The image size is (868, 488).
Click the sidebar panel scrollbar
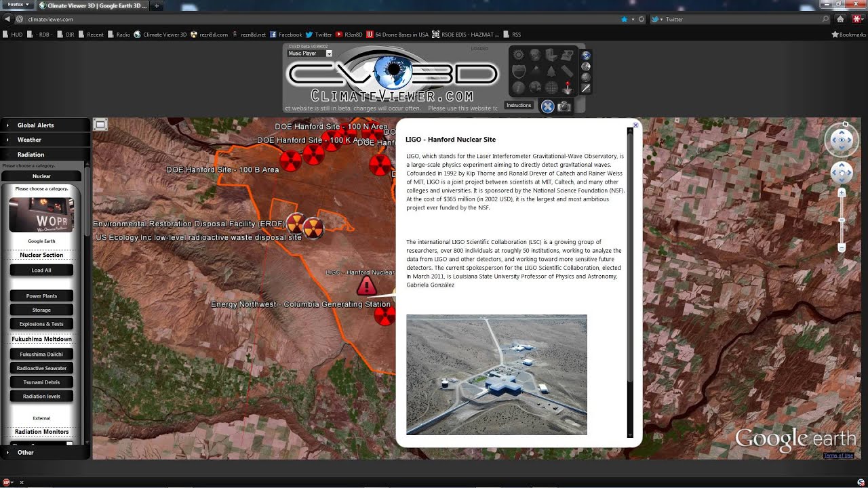86,200
